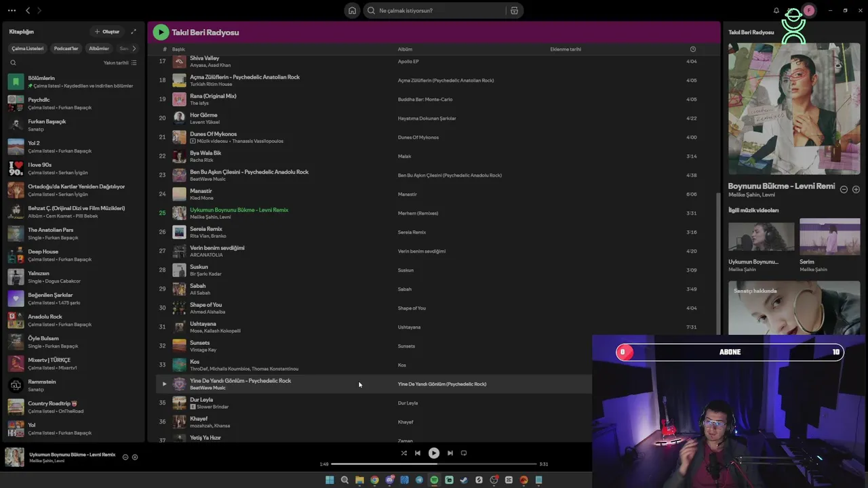Open the now-playing bar album cover

pyautogui.click(x=14, y=457)
